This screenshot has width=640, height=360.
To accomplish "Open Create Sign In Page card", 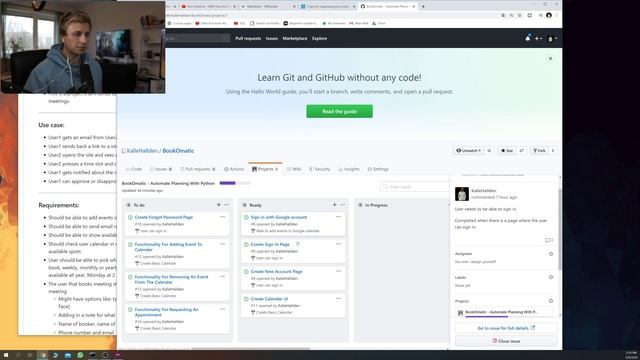I will point(270,244).
